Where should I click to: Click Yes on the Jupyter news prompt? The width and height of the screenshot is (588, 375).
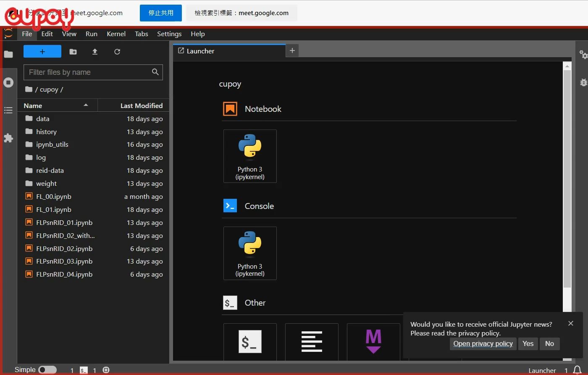tap(528, 343)
